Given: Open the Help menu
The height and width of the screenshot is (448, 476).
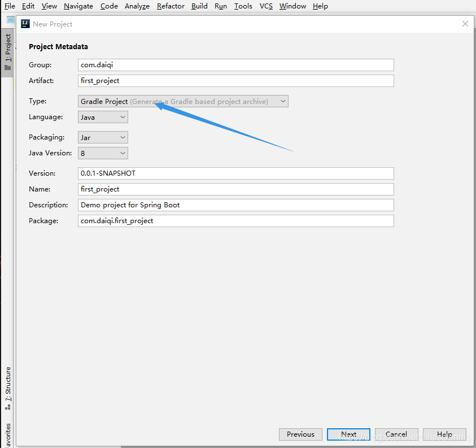Looking at the screenshot, I should pos(320,6).
